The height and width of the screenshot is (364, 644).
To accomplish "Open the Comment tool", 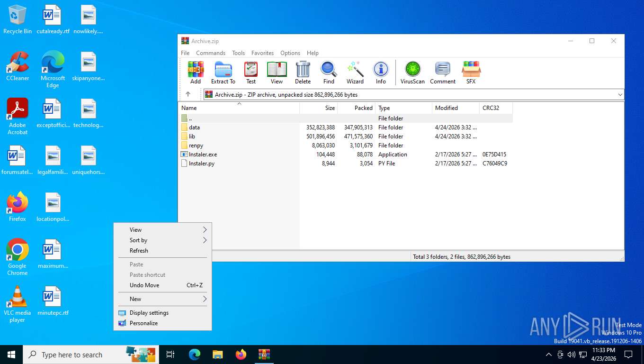I will click(443, 73).
